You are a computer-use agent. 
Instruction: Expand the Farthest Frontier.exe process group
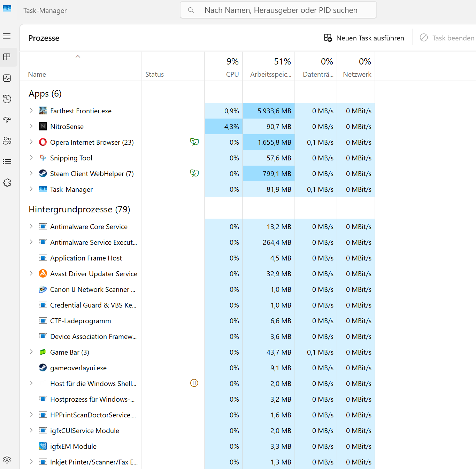pos(31,111)
